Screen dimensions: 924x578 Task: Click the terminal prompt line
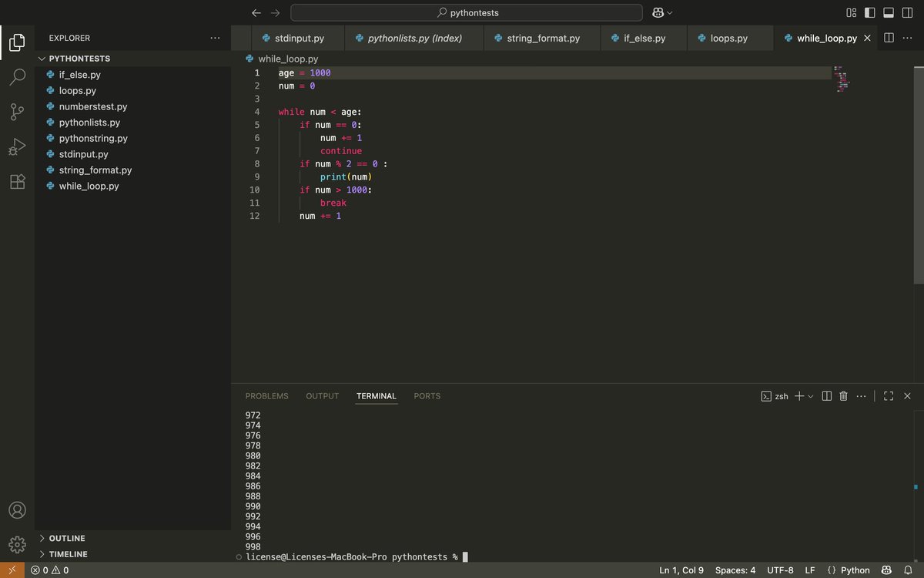pos(351,556)
